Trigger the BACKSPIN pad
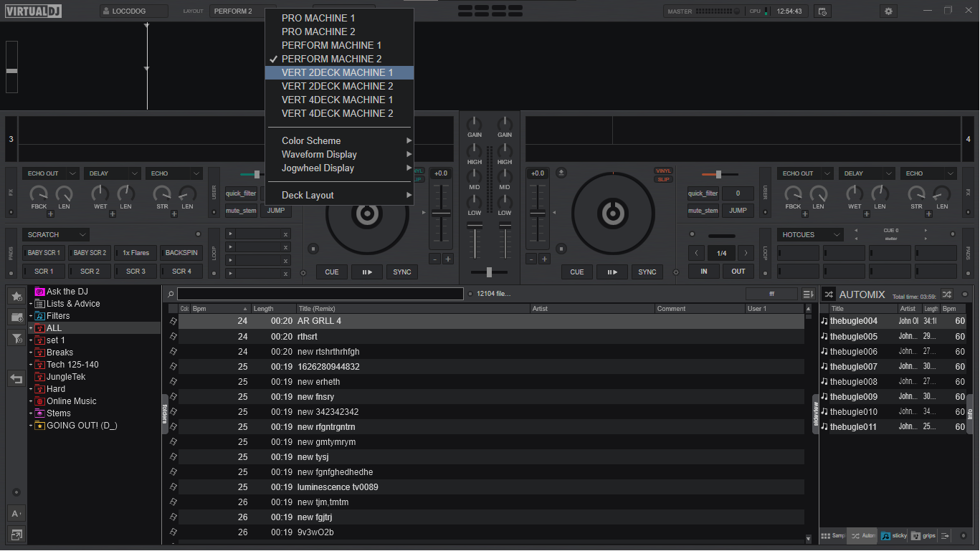 [181, 253]
